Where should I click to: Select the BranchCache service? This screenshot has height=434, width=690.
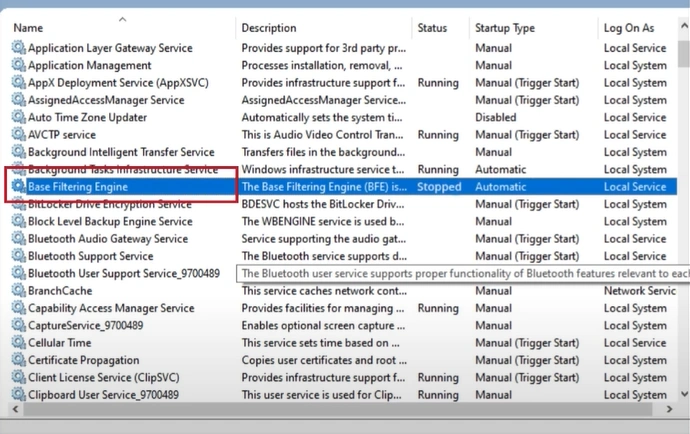click(x=60, y=291)
